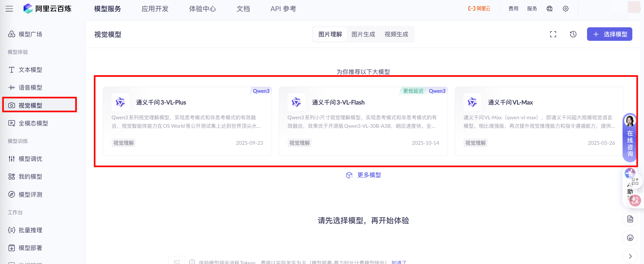The height and width of the screenshot is (264, 644).
Task: Switch to 图片生成 tab
Action: tap(363, 34)
